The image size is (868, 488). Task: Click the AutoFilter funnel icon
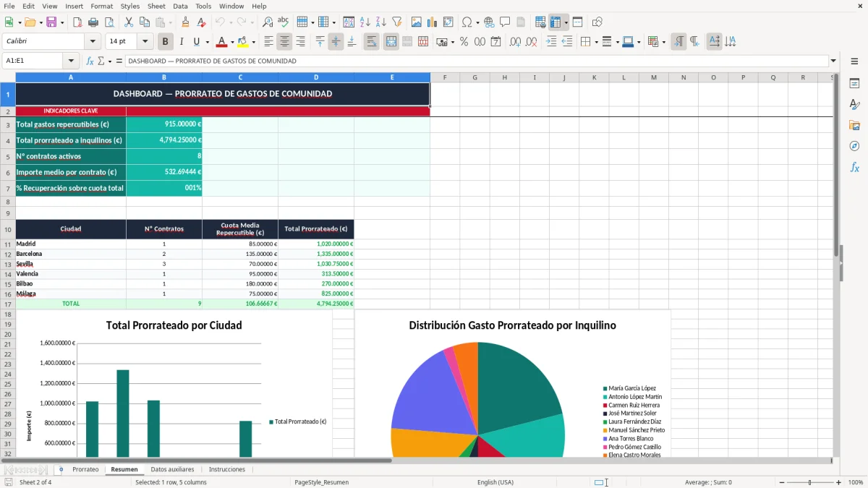click(397, 22)
